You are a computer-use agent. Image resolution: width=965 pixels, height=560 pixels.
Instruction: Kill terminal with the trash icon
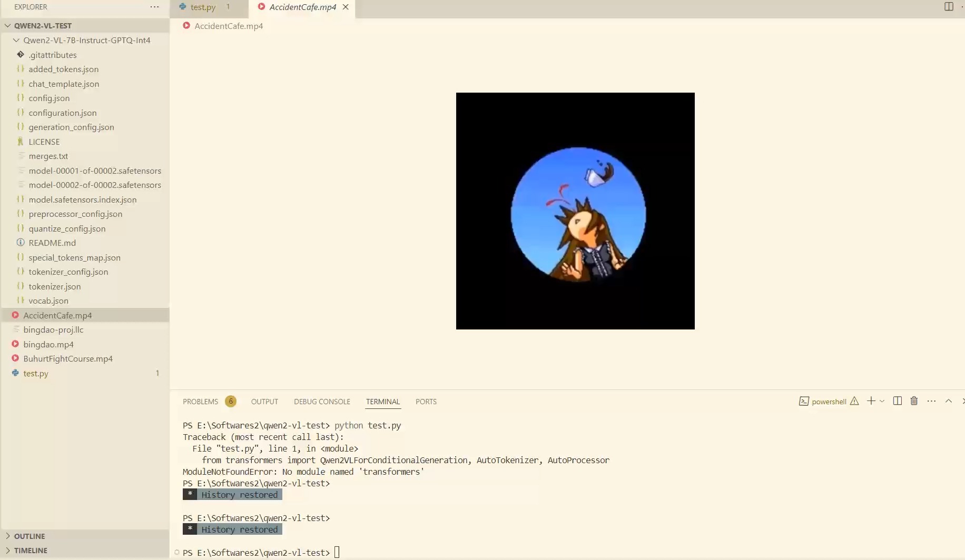pos(914,401)
